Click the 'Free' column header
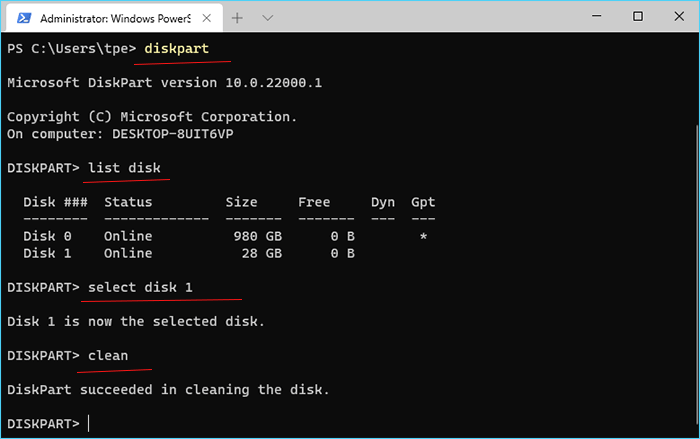 pos(314,202)
